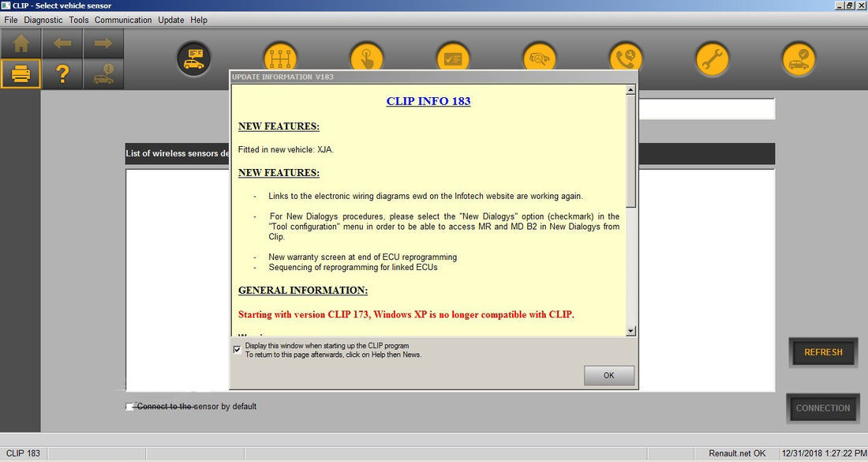The height and width of the screenshot is (462, 868).
Task: Click the gearbox shift pattern icon
Action: 279,59
